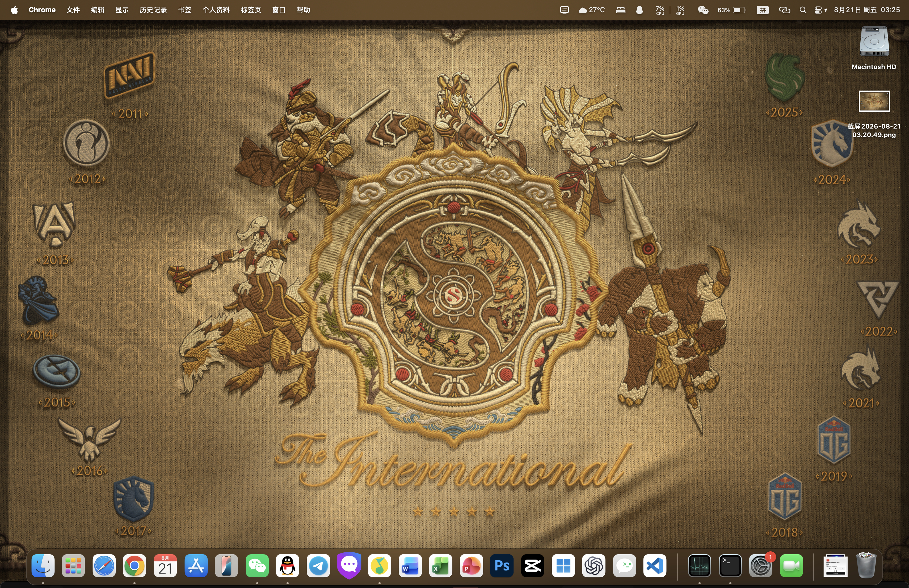The image size is (909, 588).
Task: Launch ChatGPT from the Dock
Action: [594, 565]
